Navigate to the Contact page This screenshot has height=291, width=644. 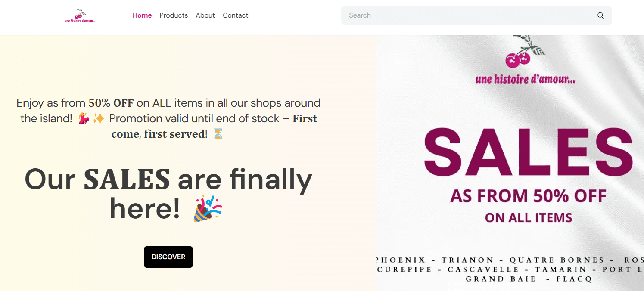tap(235, 15)
